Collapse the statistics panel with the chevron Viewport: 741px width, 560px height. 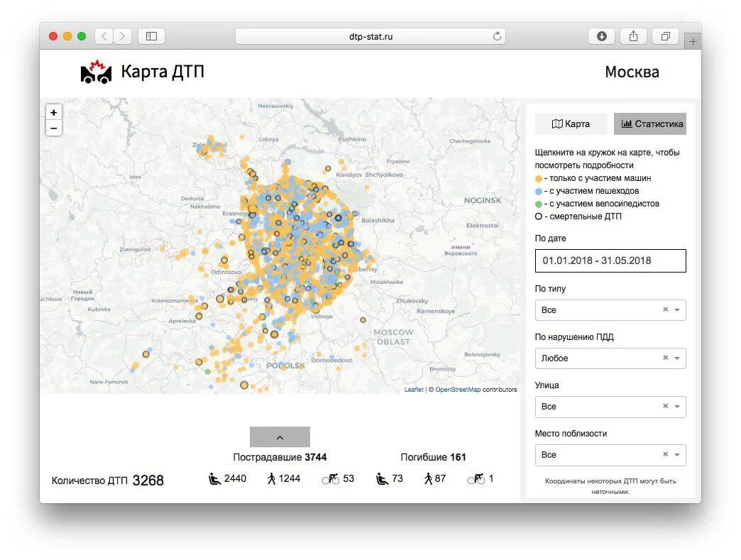coord(280,437)
